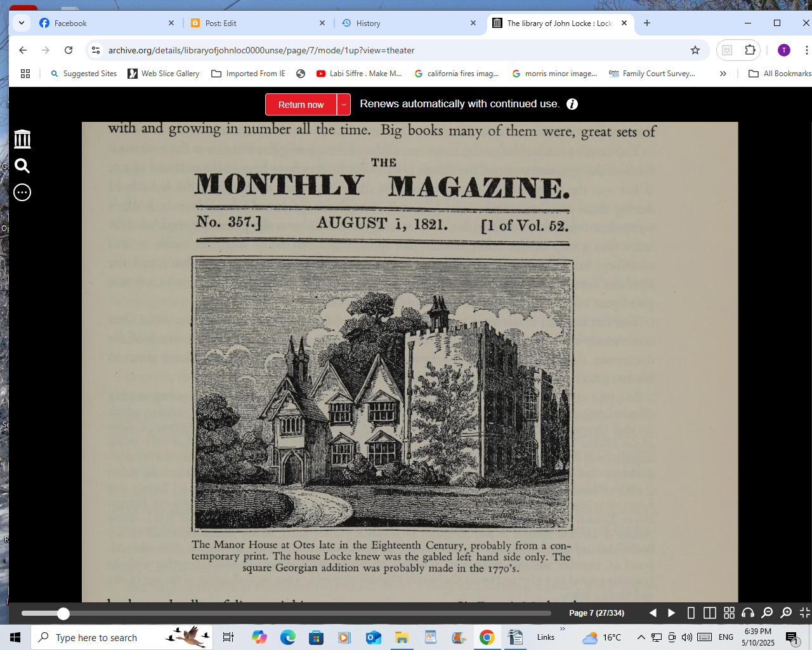Click the page navigation slider handle
Screen dimensions: 812x650
tap(63, 613)
